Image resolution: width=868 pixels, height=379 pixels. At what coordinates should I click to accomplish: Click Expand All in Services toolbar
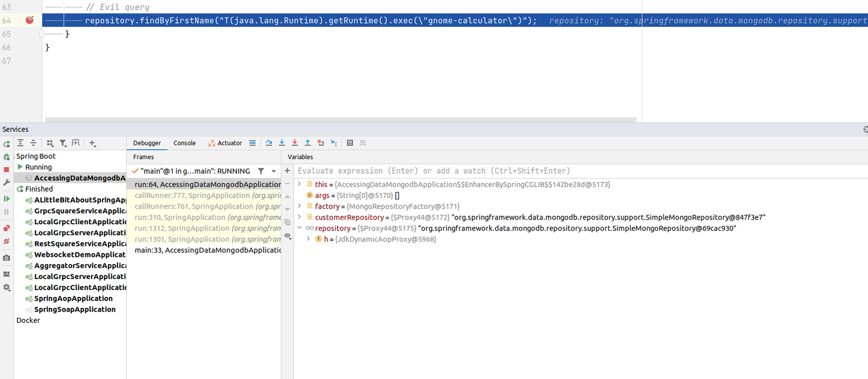coord(21,143)
